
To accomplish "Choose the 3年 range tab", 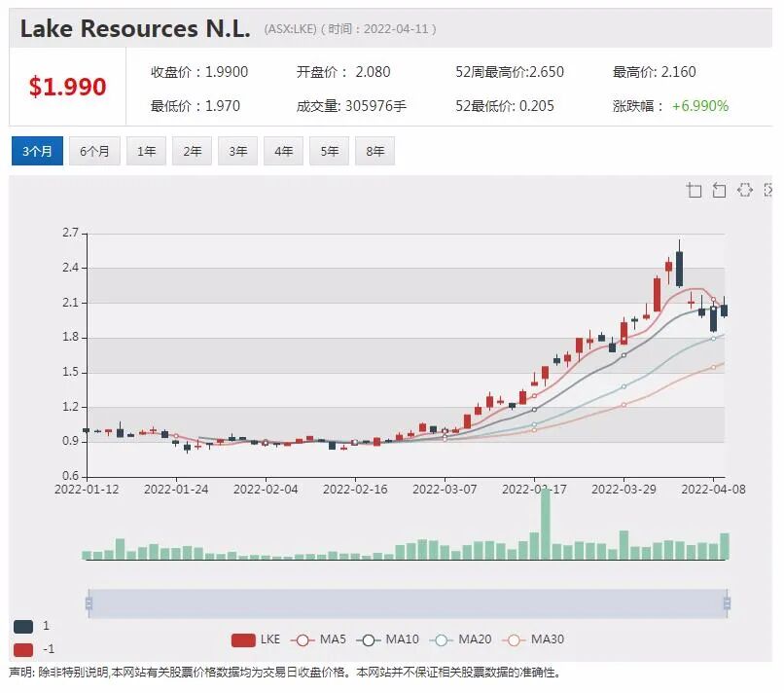I will [x=238, y=151].
